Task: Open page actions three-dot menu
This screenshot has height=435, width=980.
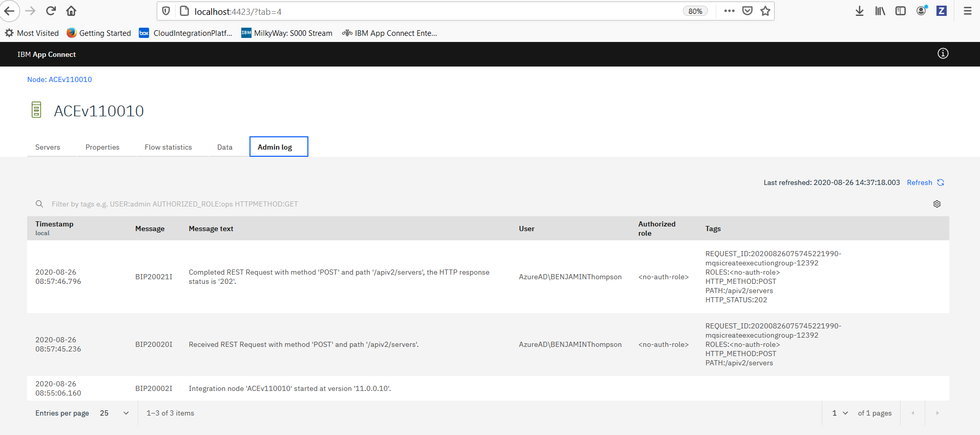Action: pyautogui.click(x=729, y=11)
